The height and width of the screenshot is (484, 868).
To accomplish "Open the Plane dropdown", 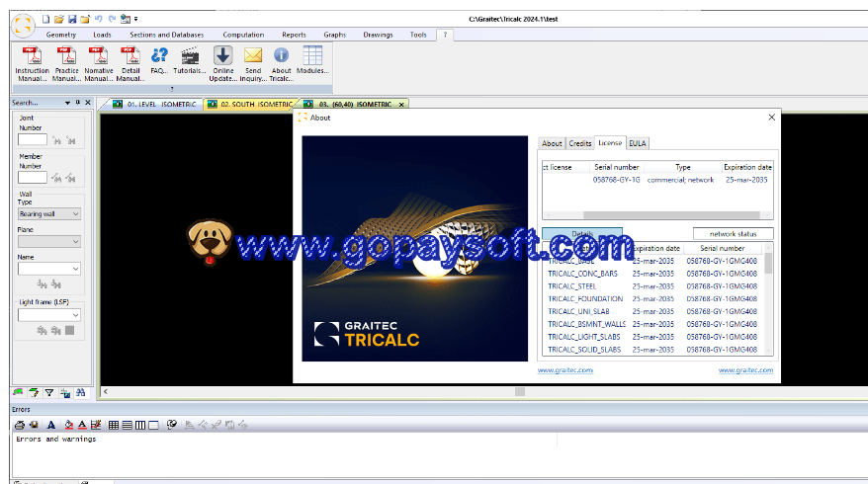I will (49, 241).
